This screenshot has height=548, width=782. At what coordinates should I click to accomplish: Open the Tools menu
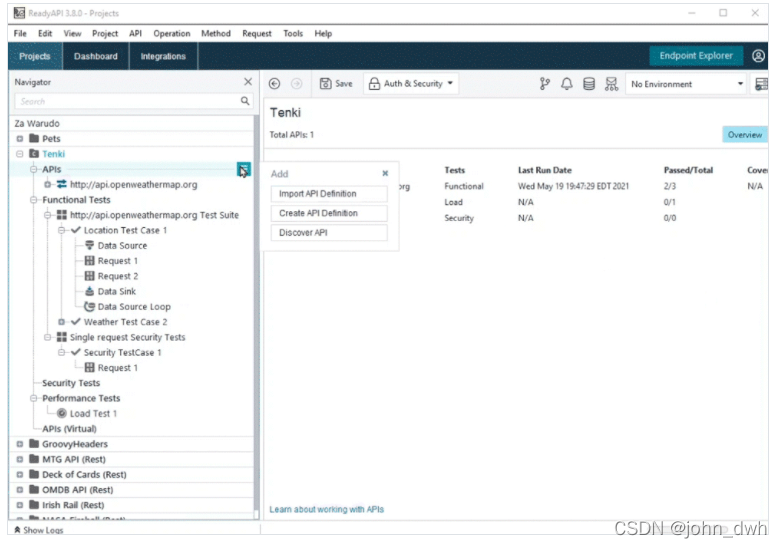pos(293,33)
